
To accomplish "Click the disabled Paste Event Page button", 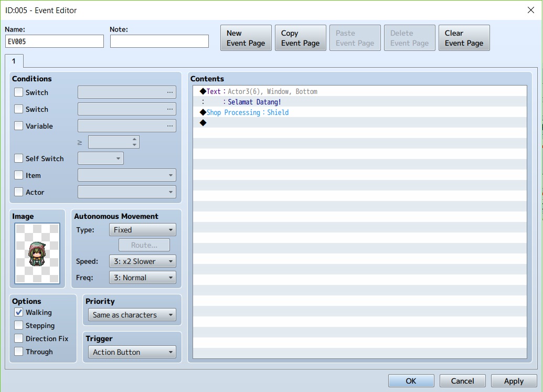I will click(355, 38).
